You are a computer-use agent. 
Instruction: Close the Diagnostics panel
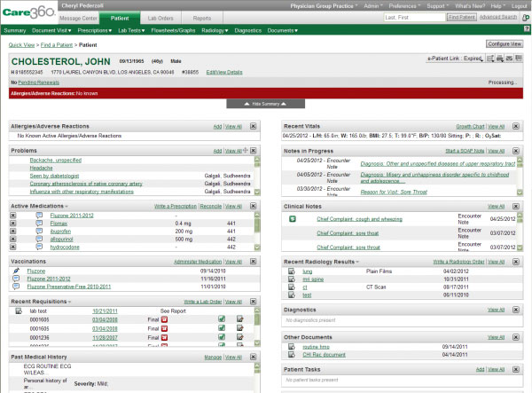(516, 310)
